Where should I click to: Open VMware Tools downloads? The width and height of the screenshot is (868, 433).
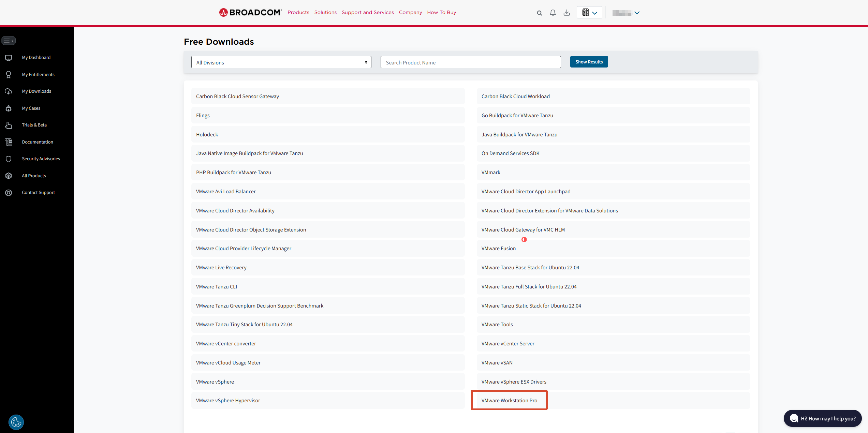(614, 325)
